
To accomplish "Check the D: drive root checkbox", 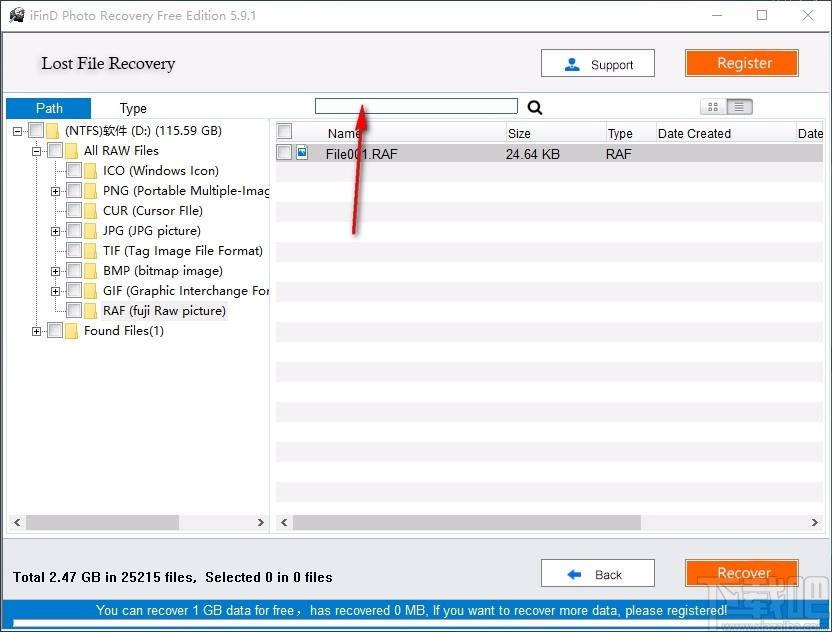I will pos(36,130).
